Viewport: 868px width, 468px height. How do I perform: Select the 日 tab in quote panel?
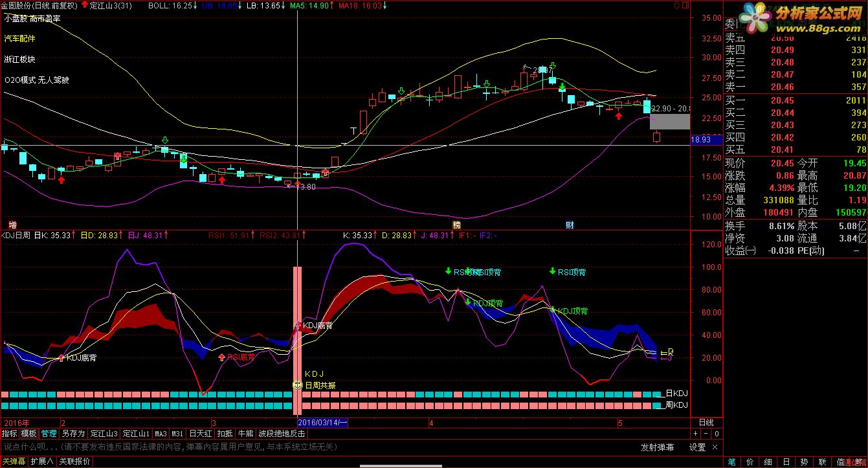coord(786,462)
